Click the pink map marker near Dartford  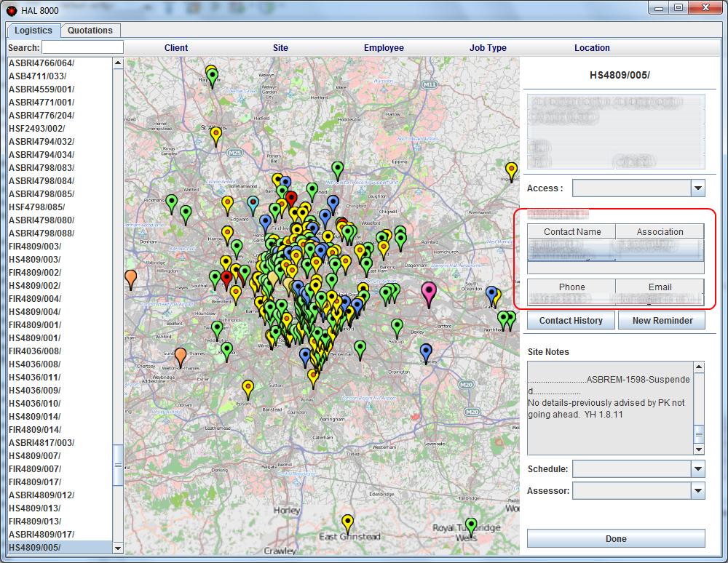tap(429, 292)
